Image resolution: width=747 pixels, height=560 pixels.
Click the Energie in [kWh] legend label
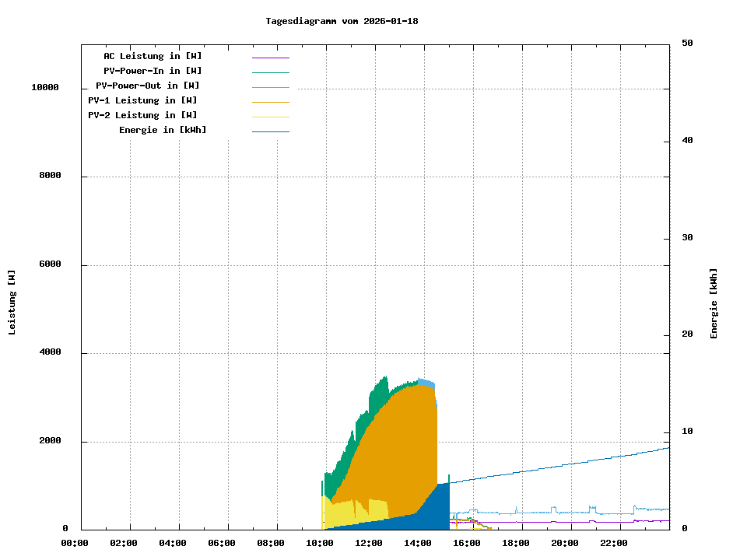tap(163, 130)
